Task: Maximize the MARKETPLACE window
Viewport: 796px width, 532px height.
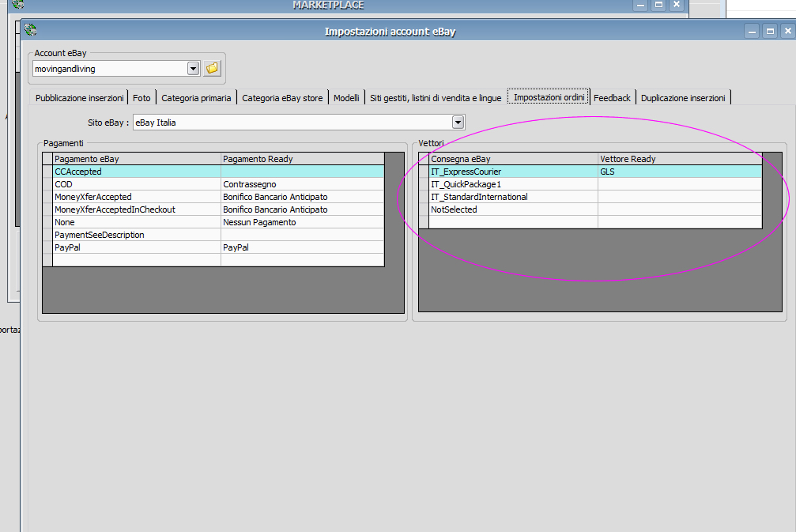Action: (x=658, y=5)
